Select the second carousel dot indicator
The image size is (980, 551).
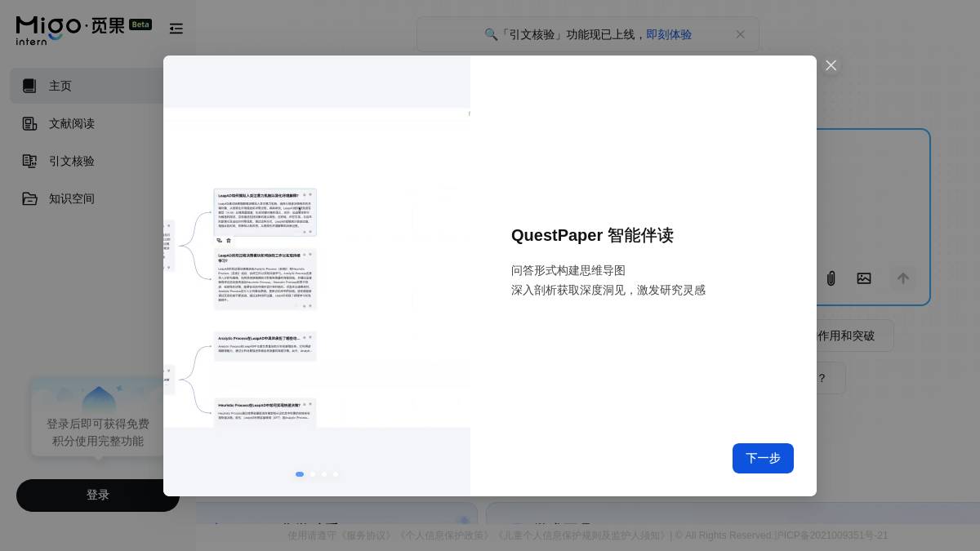click(313, 474)
